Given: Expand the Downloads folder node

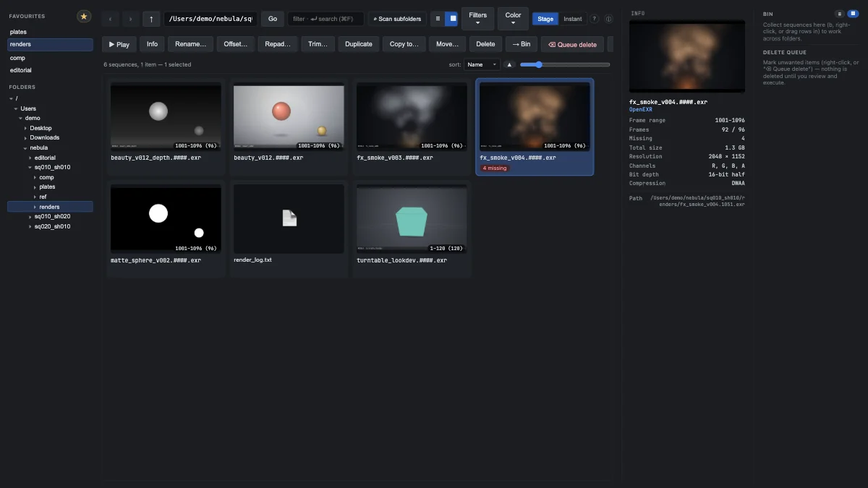Looking at the screenshot, I should pyautogui.click(x=25, y=137).
